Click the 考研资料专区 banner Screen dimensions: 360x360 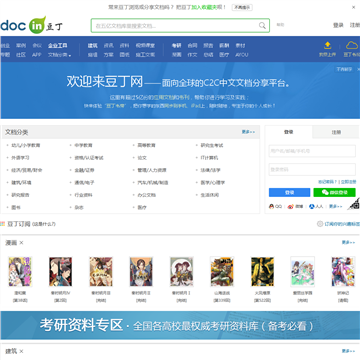click(180, 325)
